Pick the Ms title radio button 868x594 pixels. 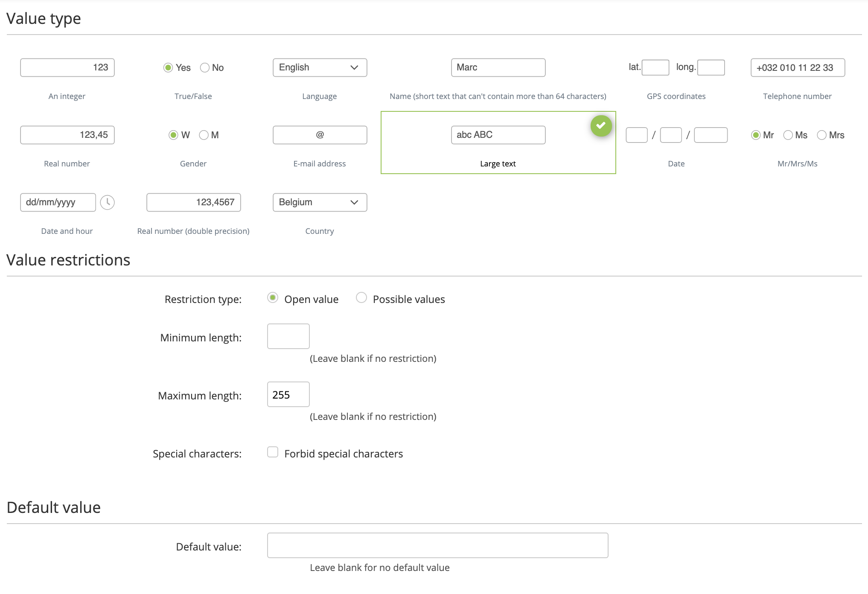(788, 135)
